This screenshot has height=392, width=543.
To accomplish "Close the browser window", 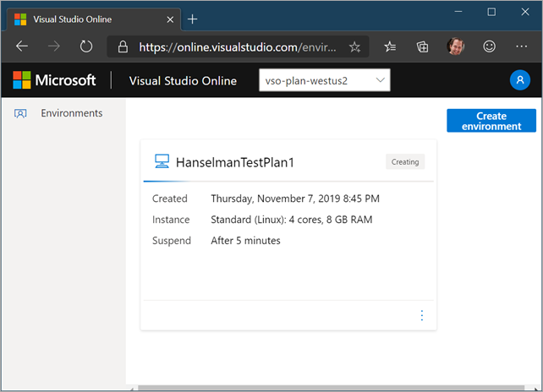I will [x=525, y=12].
